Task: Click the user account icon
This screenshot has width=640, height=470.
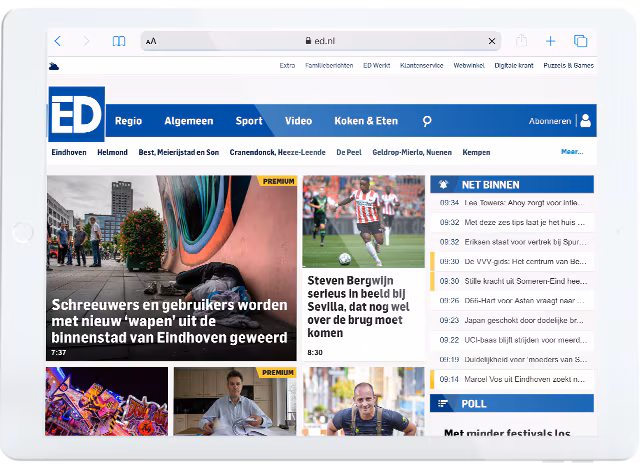Action: point(585,121)
